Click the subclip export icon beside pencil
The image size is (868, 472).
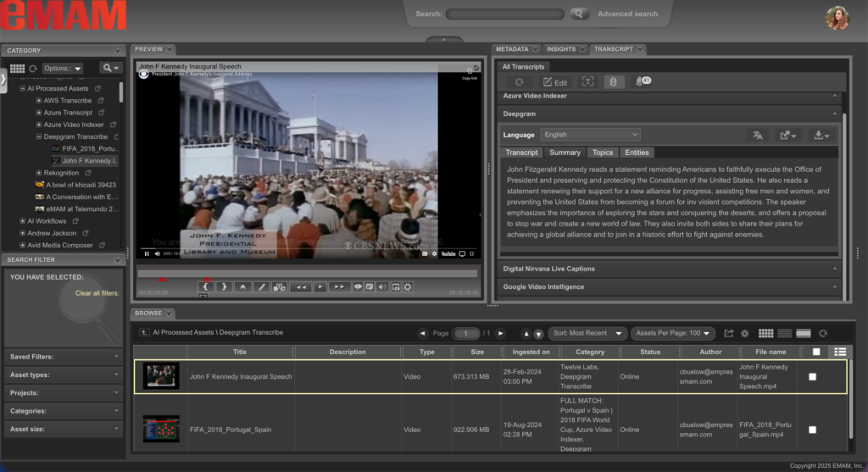click(280, 286)
